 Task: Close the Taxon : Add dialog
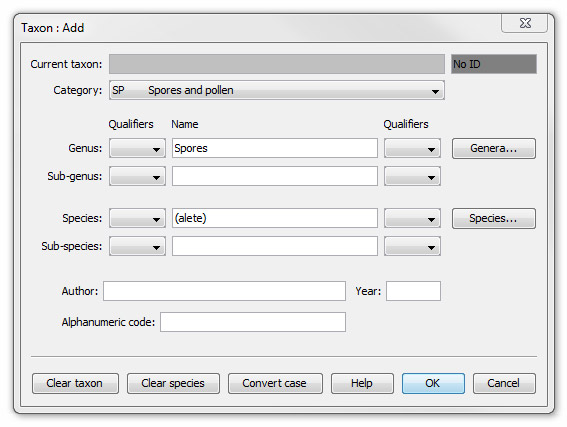525,23
